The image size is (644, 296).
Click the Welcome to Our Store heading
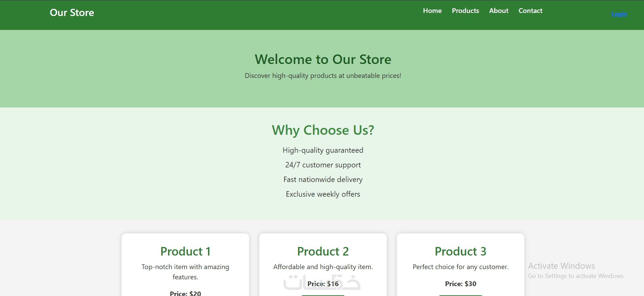323,59
